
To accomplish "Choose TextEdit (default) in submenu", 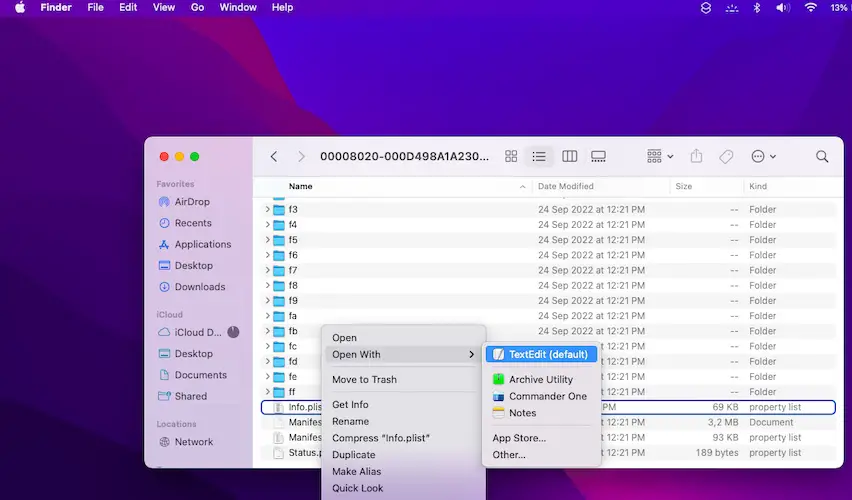I will (547, 354).
